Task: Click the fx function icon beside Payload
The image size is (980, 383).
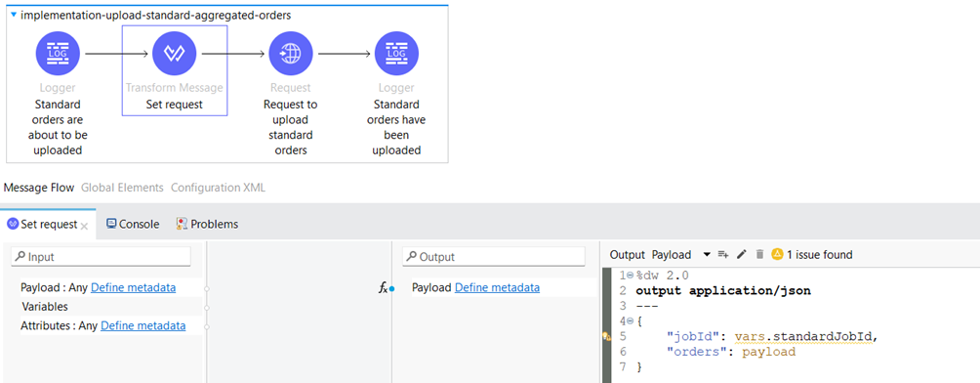Action: click(384, 288)
